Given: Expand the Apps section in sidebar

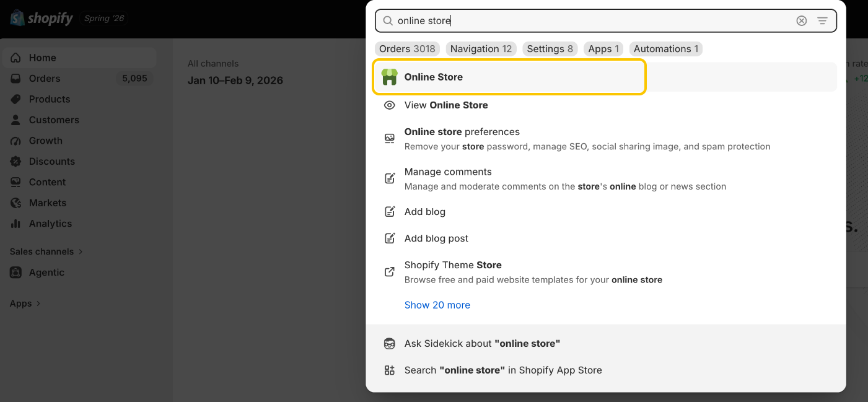Looking at the screenshot, I should pyautogui.click(x=25, y=304).
